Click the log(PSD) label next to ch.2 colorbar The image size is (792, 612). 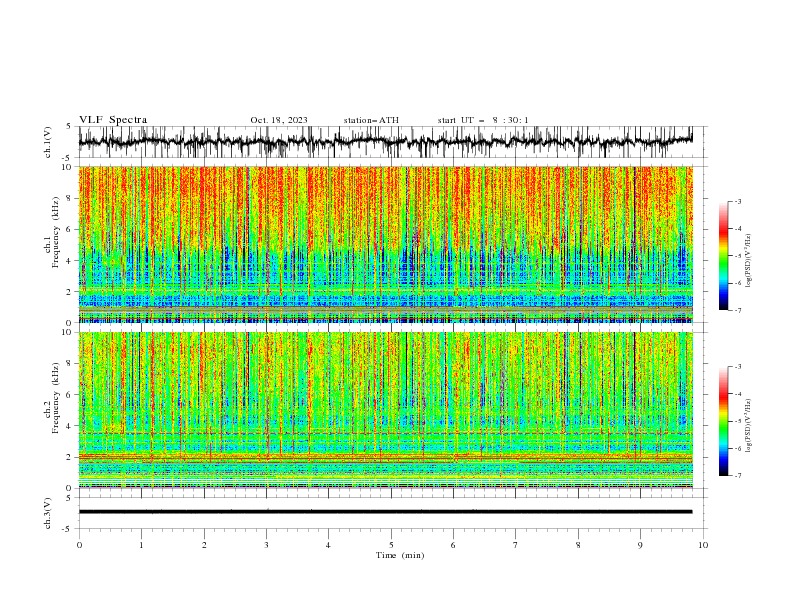click(x=749, y=426)
